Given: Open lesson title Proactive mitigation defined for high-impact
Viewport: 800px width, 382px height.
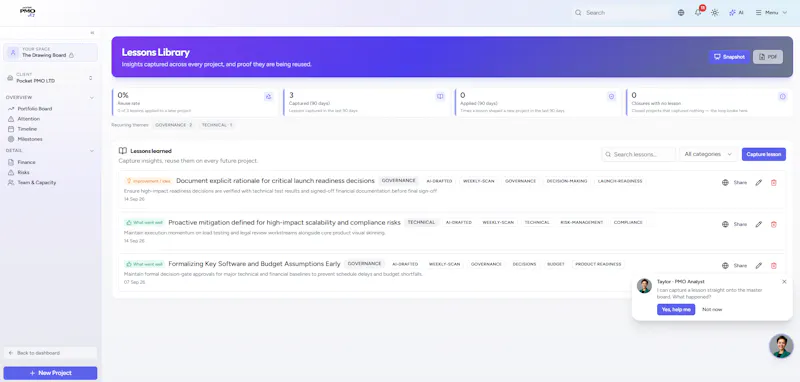Looking at the screenshot, I should click(284, 222).
